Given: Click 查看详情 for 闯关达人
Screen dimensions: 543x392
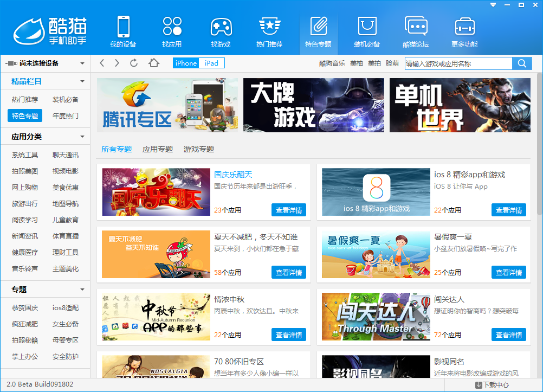Looking at the screenshot, I should pyautogui.click(x=509, y=335).
